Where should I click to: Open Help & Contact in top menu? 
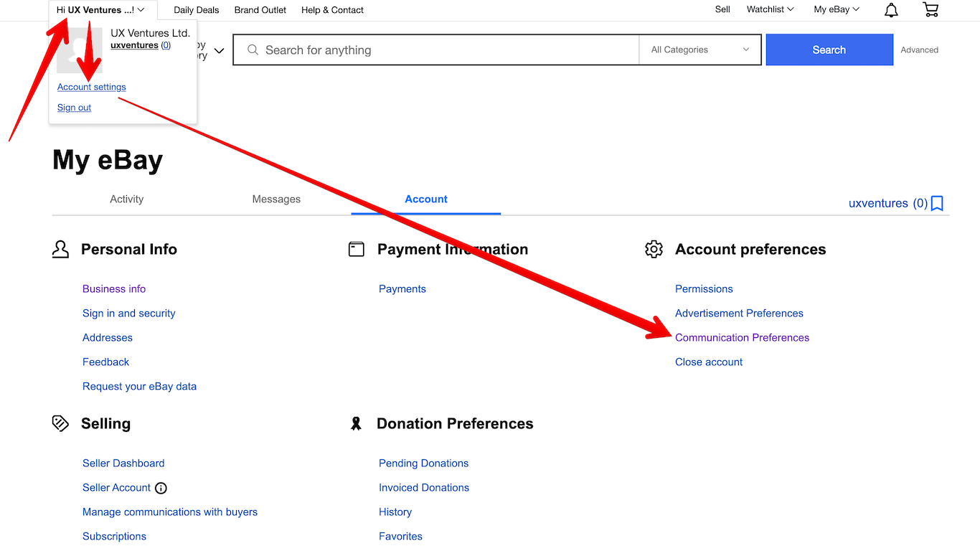pyautogui.click(x=333, y=10)
